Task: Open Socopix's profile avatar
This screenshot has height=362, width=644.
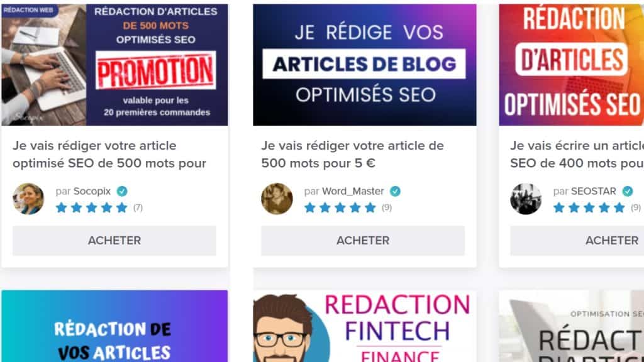Action: point(28,199)
